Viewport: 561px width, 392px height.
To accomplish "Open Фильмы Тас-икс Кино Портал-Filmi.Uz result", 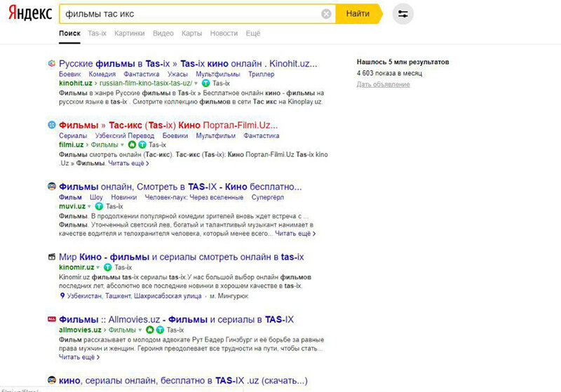I will [168, 126].
